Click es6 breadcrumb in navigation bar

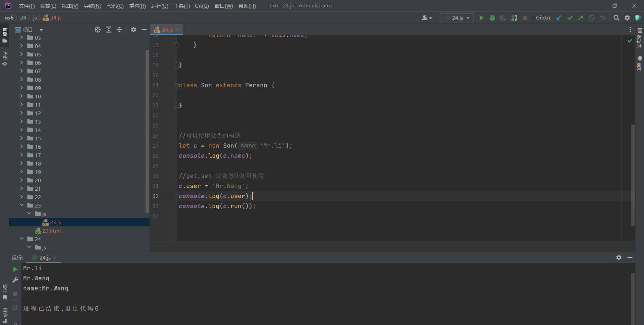[x=9, y=18]
